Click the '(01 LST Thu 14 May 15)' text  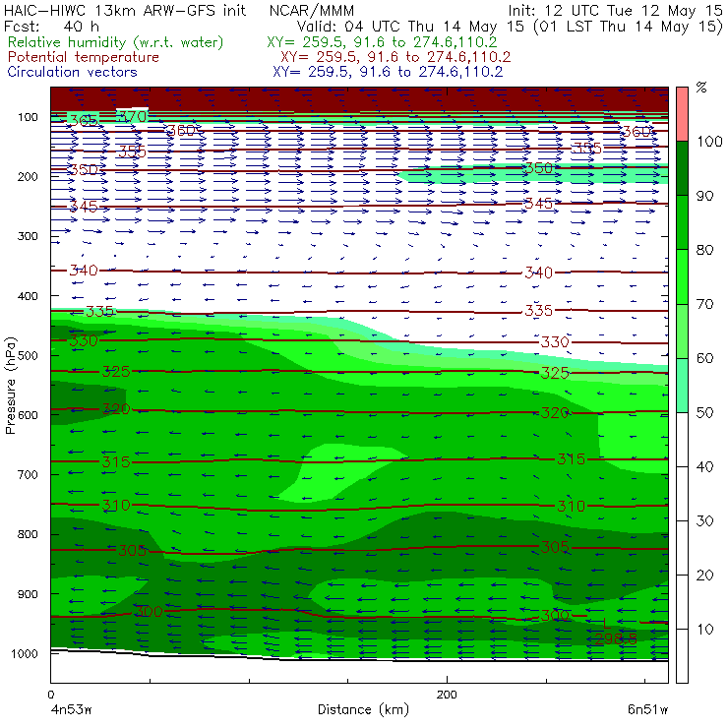(x=629, y=27)
